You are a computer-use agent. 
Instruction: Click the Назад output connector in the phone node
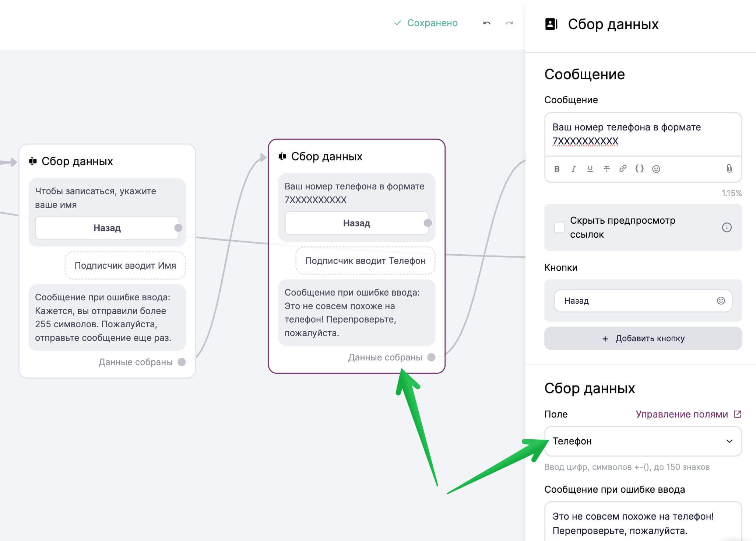click(x=428, y=223)
